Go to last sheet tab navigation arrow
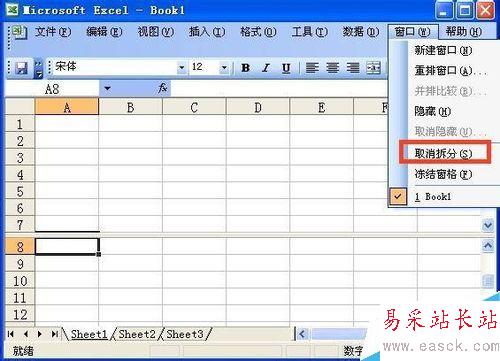Image resolution: width=500 pixels, height=361 pixels. pos(55,334)
